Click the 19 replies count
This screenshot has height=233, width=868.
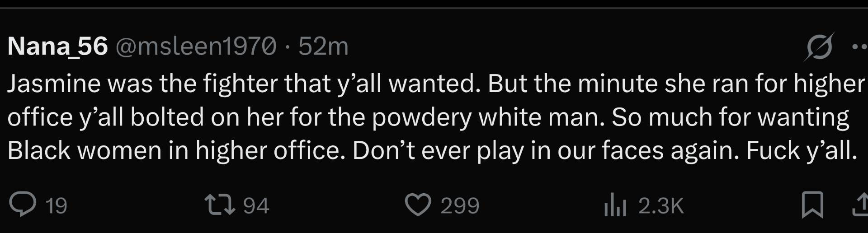(56, 206)
